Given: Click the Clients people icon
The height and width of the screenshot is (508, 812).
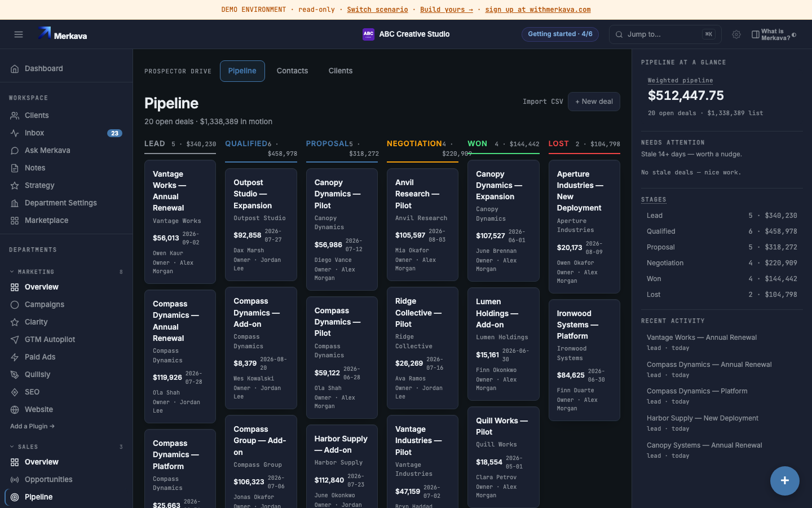Looking at the screenshot, I should 15,116.
